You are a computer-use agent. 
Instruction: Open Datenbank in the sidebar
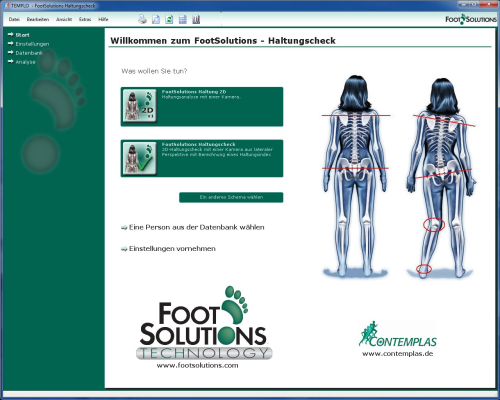pos(26,53)
